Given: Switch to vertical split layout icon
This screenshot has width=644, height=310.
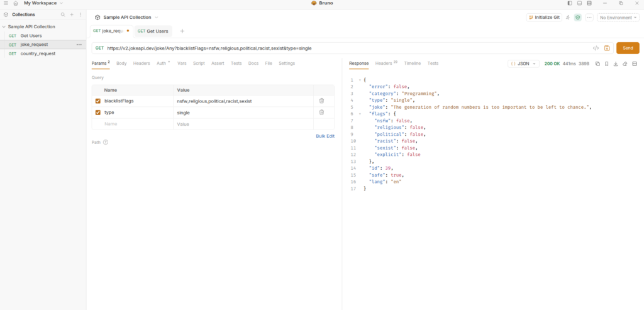Looking at the screenshot, I should [x=589, y=3].
